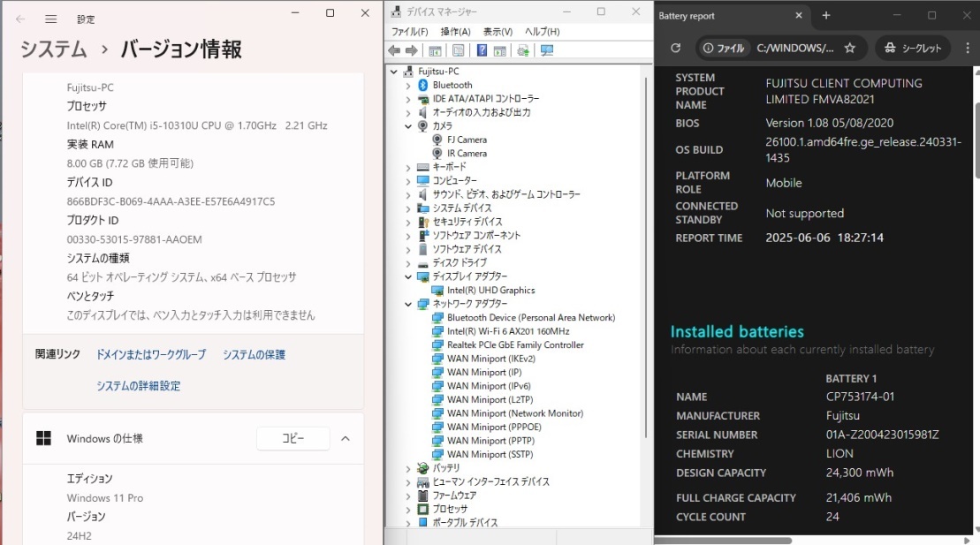Click the device ID text 866BDF3C-B069-4AAA-A3EE-E57E6A4917C5

[171, 201]
